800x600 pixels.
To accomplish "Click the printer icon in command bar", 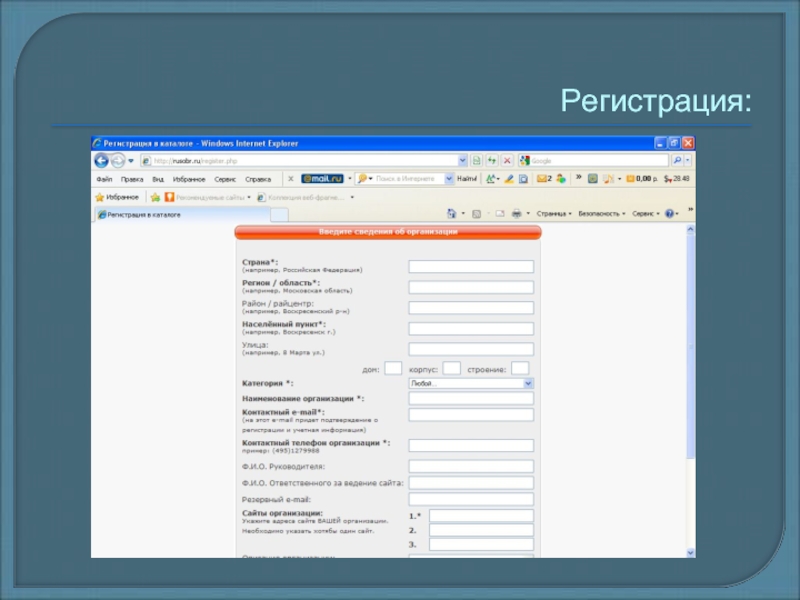I will tap(516, 214).
